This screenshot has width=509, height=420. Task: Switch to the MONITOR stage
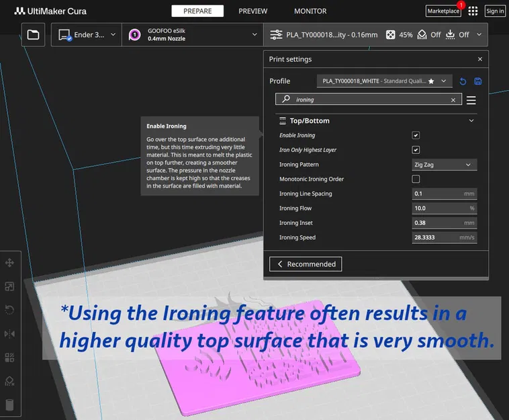click(x=310, y=11)
